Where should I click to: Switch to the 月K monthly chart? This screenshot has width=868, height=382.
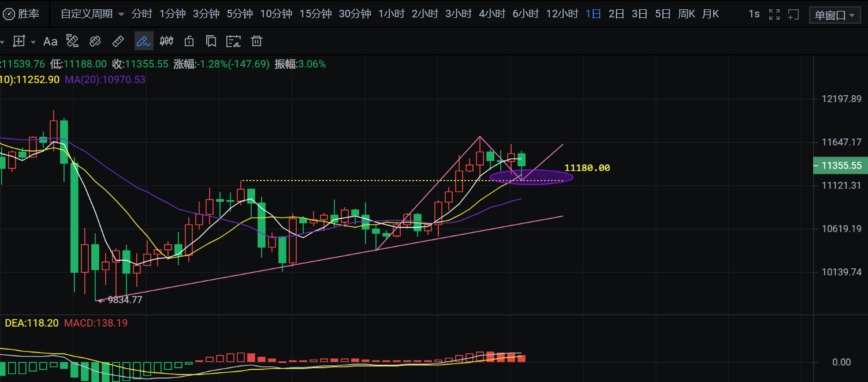tap(710, 14)
